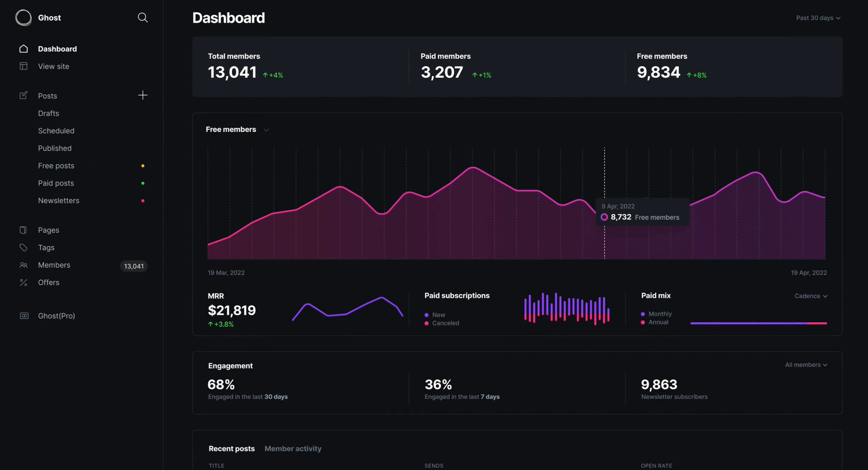Click the Paid mix monthly/annual bar
The width and height of the screenshot is (868, 470).
click(x=758, y=323)
